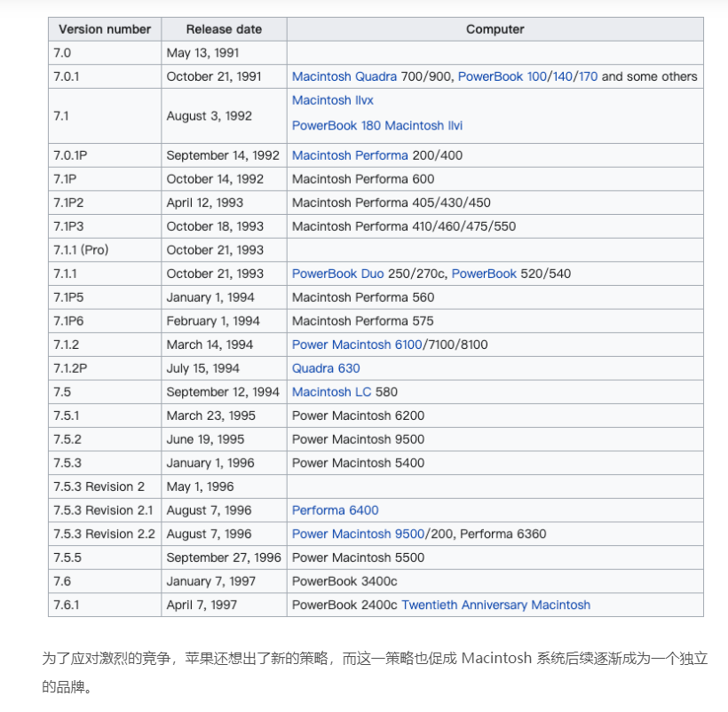Select the date January 7, 1997
The width and height of the screenshot is (728, 712).
(210, 581)
